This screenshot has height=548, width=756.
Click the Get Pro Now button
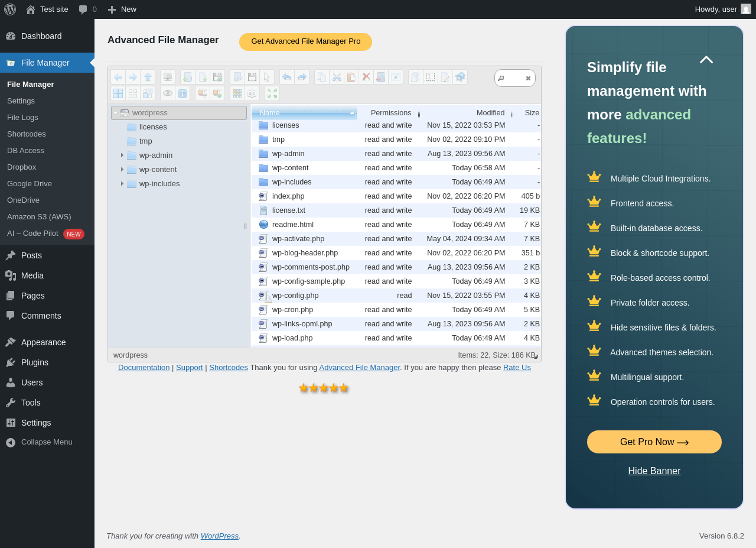654,442
